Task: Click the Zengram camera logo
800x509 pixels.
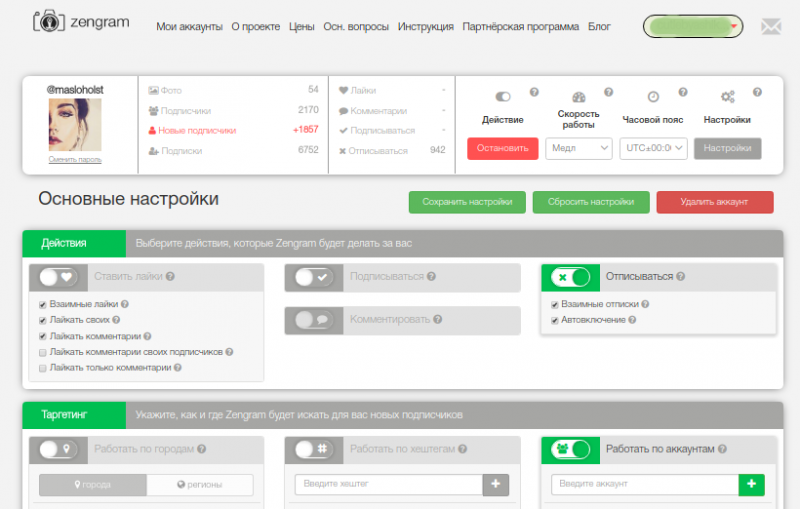Action: pyautogui.click(x=44, y=20)
